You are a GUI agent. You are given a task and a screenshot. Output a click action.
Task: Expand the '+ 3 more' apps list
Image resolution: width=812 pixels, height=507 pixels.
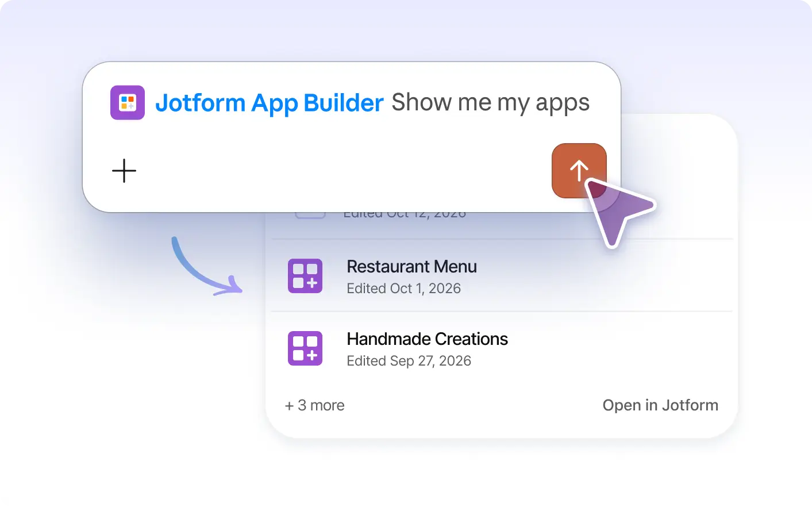[x=315, y=405]
